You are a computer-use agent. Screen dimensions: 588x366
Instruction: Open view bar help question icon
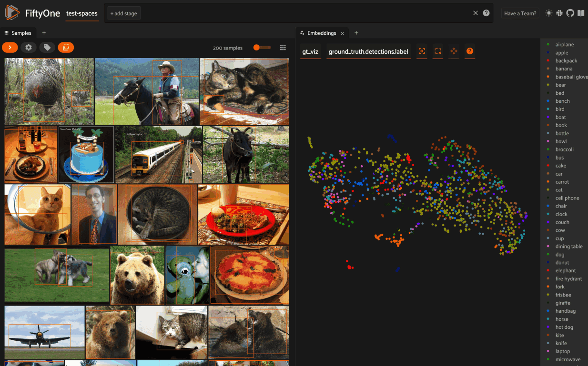pyautogui.click(x=486, y=13)
